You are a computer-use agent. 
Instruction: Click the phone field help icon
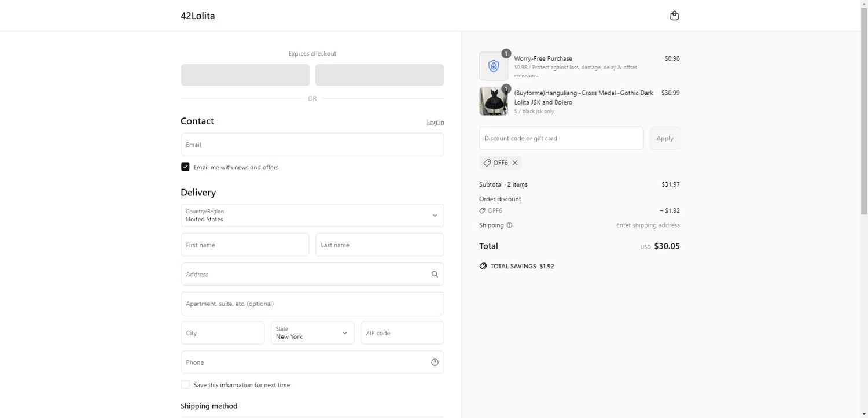(x=435, y=362)
